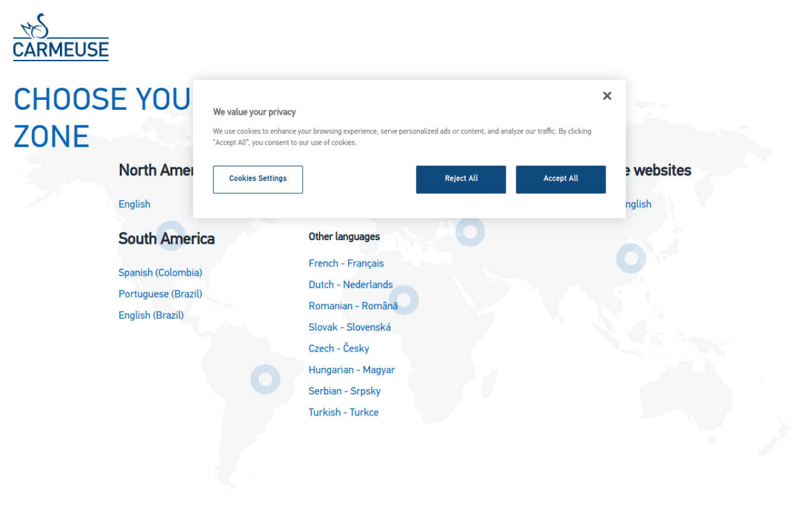Image resolution: width=799 pixels, height=532 pixels.
Task: Select Czech - Česky language
Action: 339,348
